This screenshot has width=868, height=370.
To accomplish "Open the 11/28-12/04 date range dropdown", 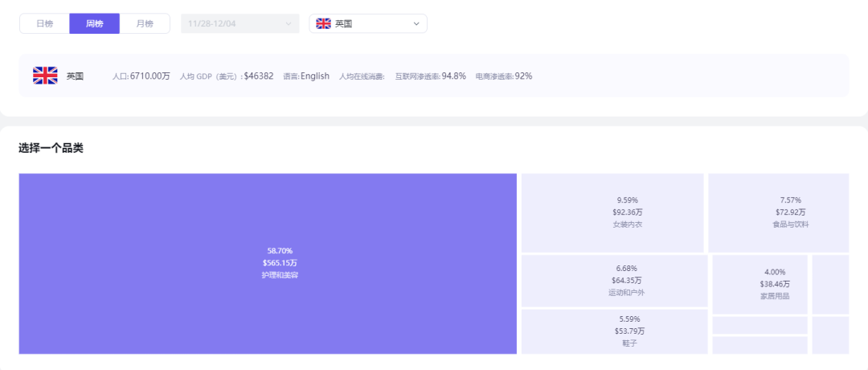I will click(240, 24).
